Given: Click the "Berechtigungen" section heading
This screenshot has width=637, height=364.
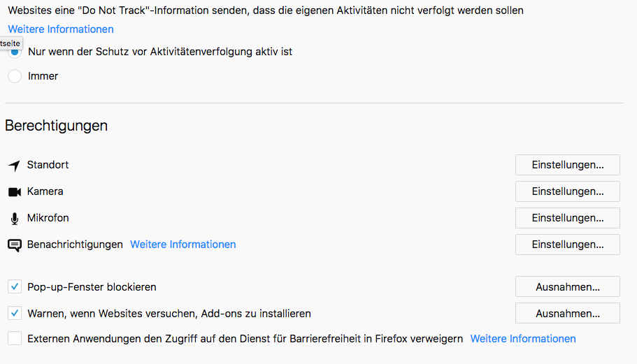Looking at the screenshot, I should [x=57, y=126].
